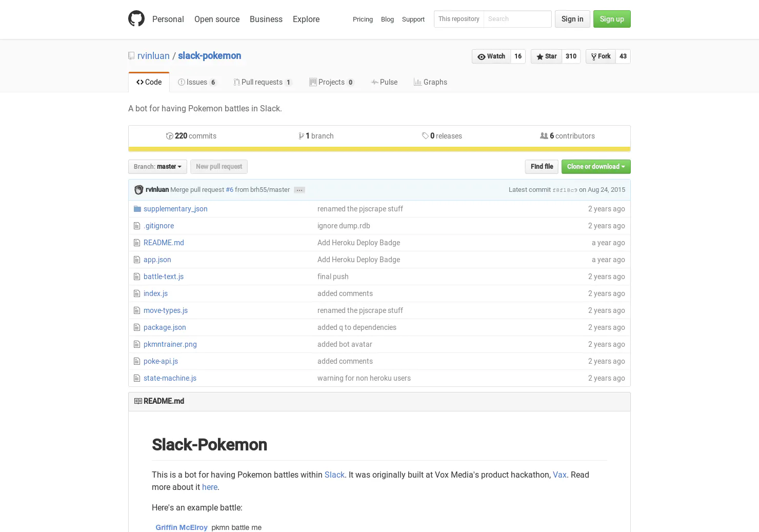Open the Explore navigation item
Screen dimensions: 759x532
(306, 19)
